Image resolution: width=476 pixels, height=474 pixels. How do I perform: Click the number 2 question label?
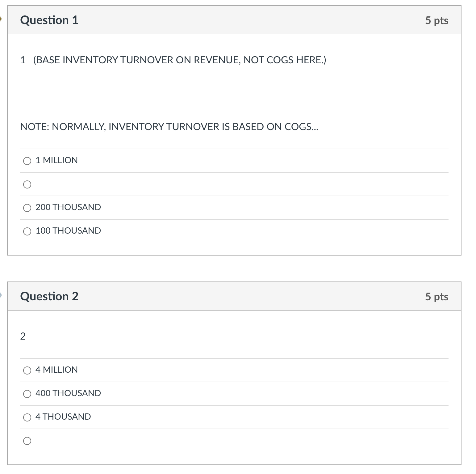click(23, 336)
